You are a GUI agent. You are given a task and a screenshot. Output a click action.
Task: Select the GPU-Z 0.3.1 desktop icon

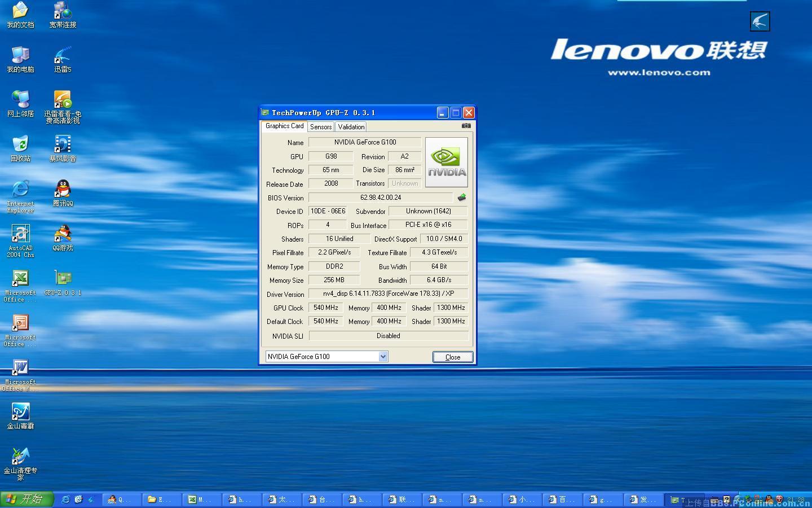pos(63,282)
